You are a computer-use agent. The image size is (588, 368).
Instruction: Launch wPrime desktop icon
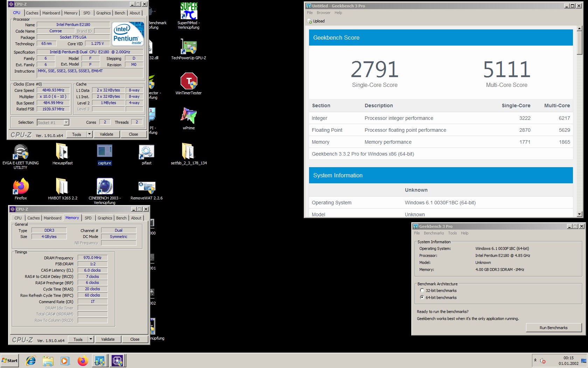coord(189,118)
